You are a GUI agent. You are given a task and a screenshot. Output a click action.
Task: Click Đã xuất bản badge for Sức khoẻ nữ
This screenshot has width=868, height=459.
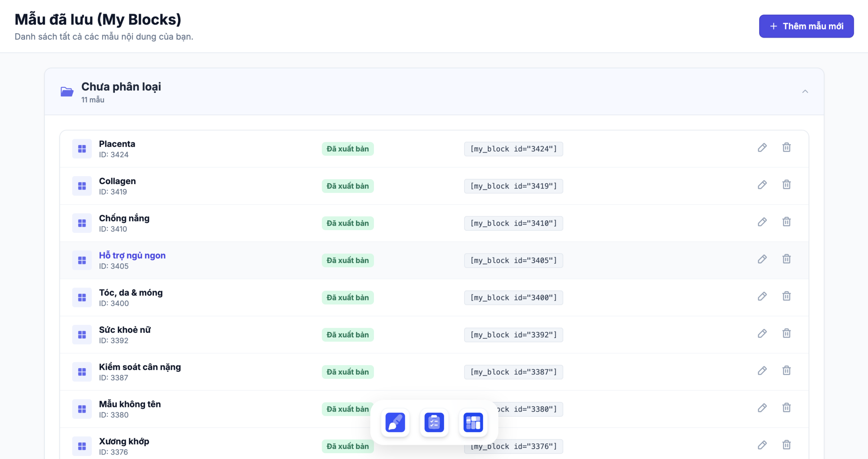(x=348, y=335)
